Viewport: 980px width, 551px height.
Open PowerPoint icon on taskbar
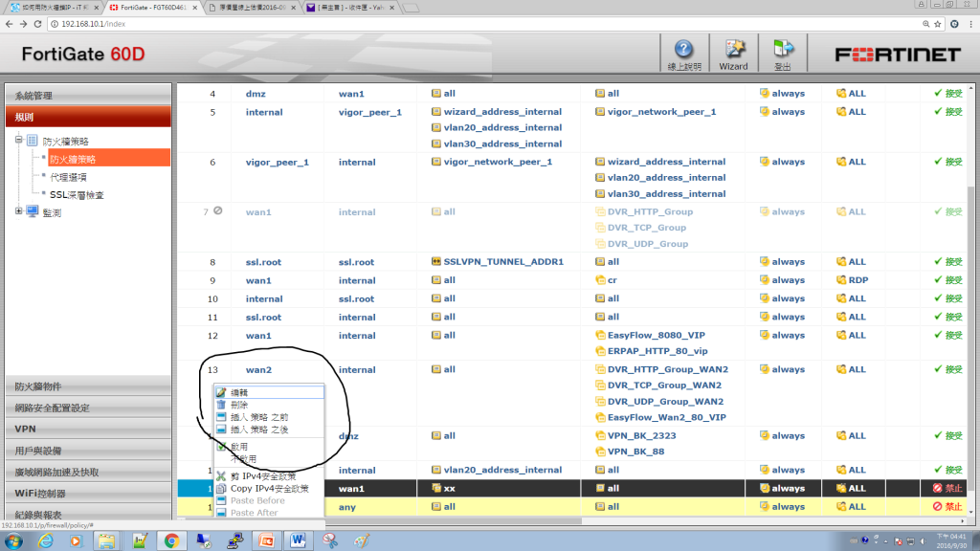click(266, 540)
